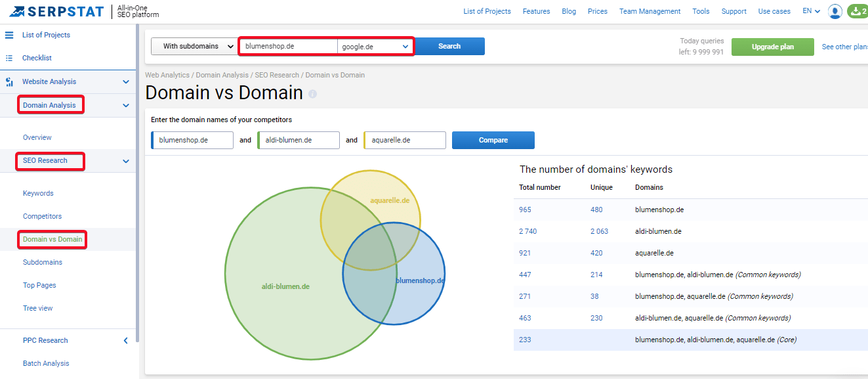Open Batch Analysis in the sidebar
The height and width of the screenshot is (379, 868).
click(x=46, y=363)
